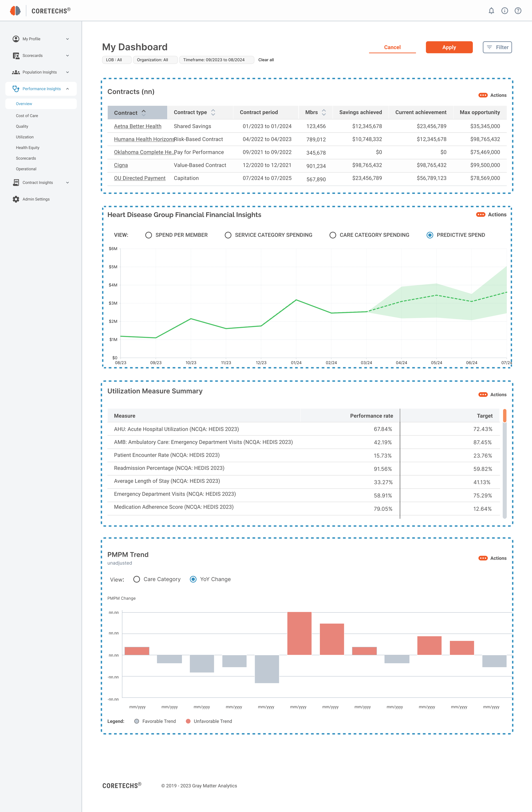
Task: Open the Aetna Better Health contract link
Action: tap(137, 126)
